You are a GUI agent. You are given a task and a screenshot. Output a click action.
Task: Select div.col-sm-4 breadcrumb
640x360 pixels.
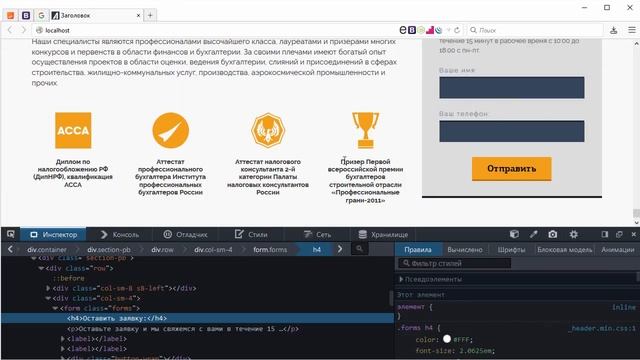pyautogui.click(x=213, y=249)
